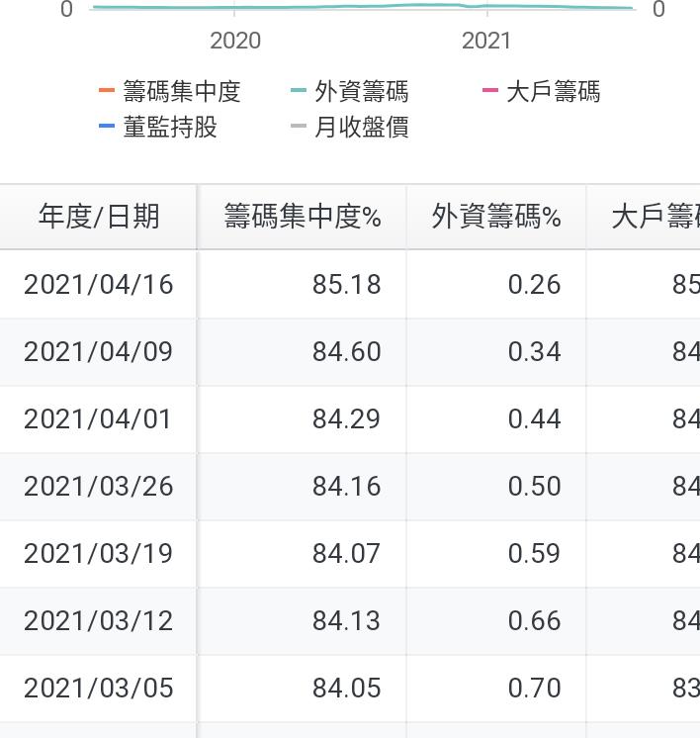Click the partially visible 大戶籌碼 column header
The width and height of the screenshot is (700, 738).
pyautogui.click(x=655, y=217)
